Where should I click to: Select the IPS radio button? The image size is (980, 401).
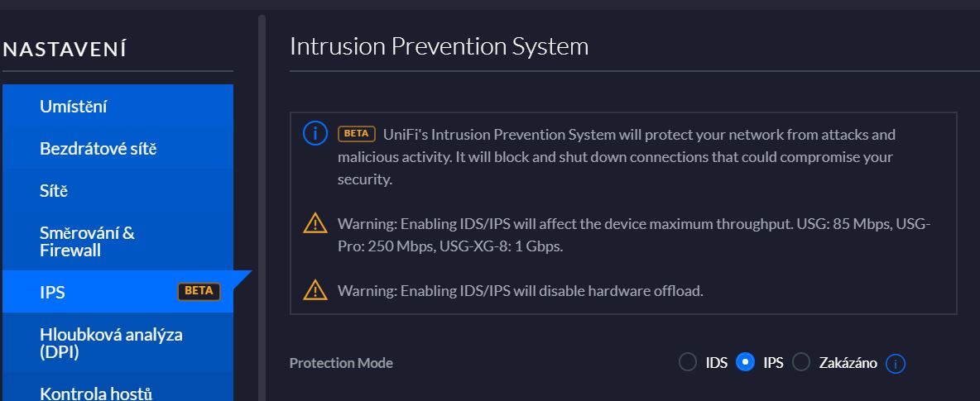(745, 362)
